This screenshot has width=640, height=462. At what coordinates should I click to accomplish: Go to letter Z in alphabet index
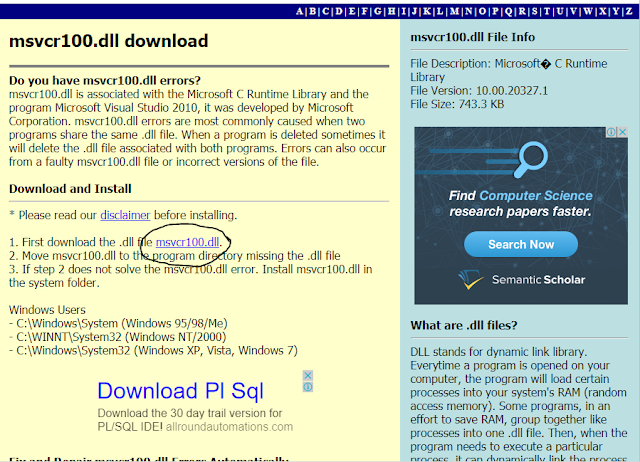[629, 11]
